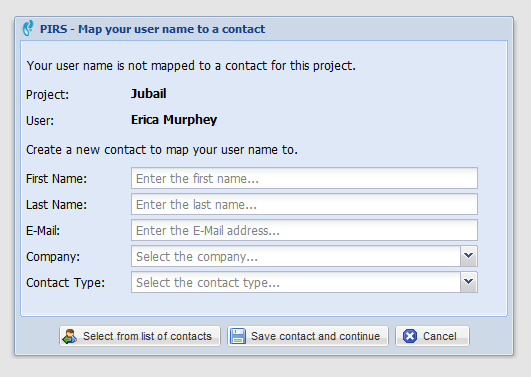Click the dialog title Map your user name
This screenshot has width=531, height=377.
[152, 29]
